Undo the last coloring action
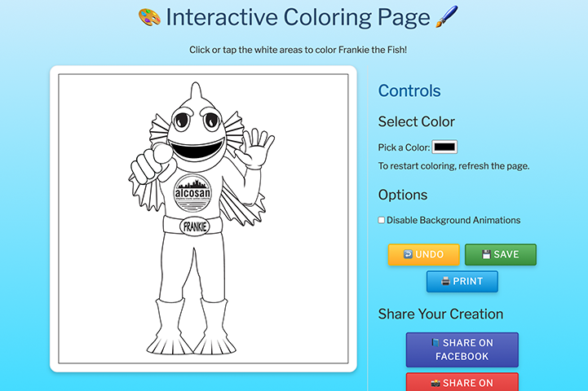 click(424, 255)
